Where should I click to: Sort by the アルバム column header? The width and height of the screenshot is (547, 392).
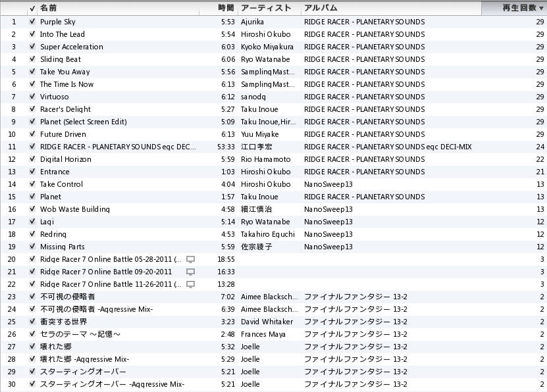point(321,8)
